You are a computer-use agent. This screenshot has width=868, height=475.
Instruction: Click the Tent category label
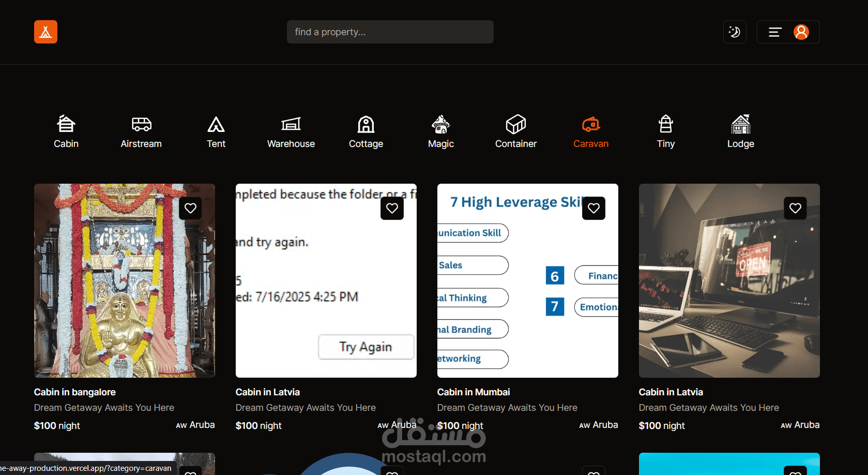coord(216,144)
